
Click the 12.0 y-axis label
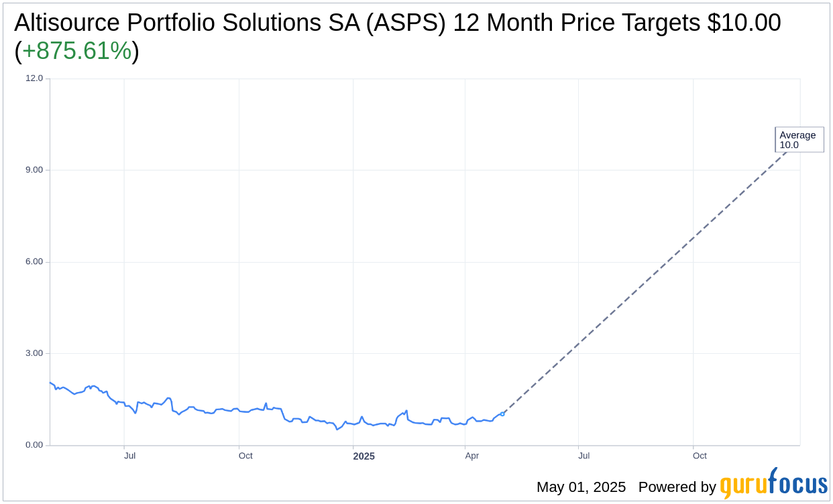(x=34, y=78)
